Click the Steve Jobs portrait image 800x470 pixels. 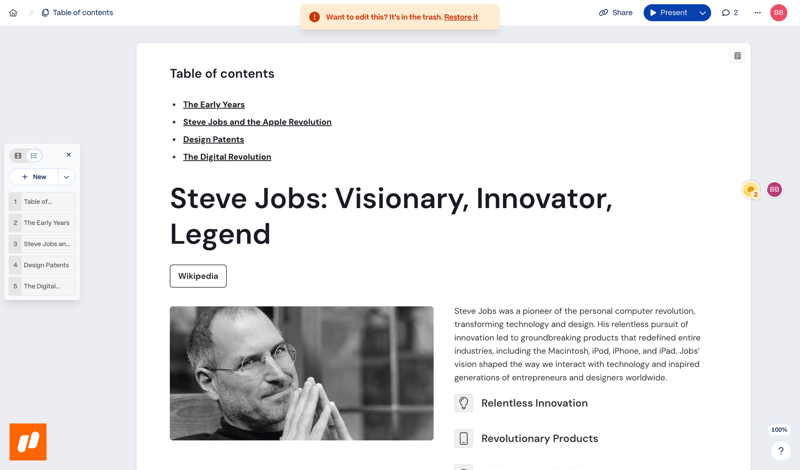pos(301,373)
